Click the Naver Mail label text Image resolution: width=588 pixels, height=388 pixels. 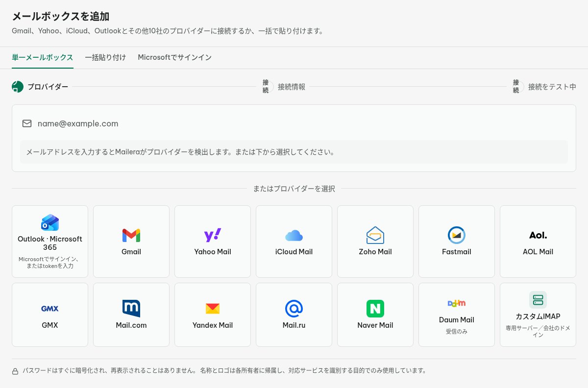click(x=375, y=325)
